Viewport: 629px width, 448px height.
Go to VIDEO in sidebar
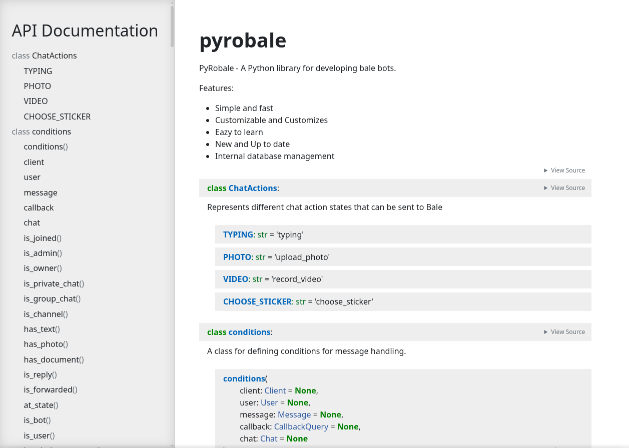(x=35, y=101)
